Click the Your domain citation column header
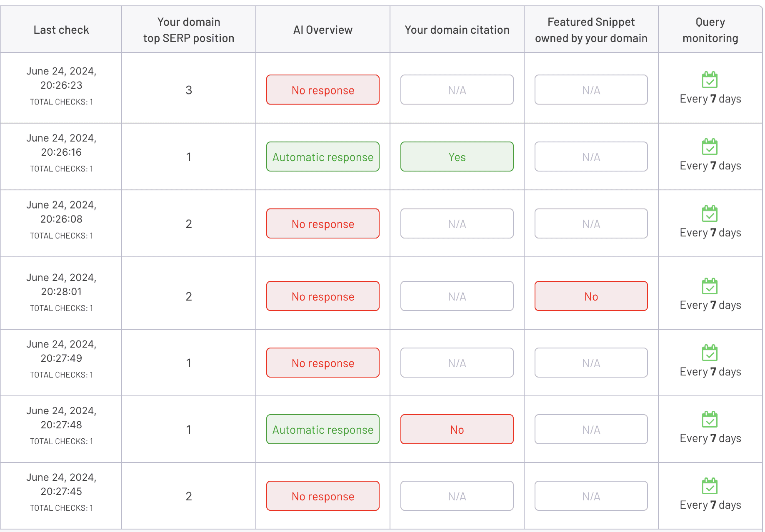765x532 pixels. pyautogui.click(x=457, y=30)
